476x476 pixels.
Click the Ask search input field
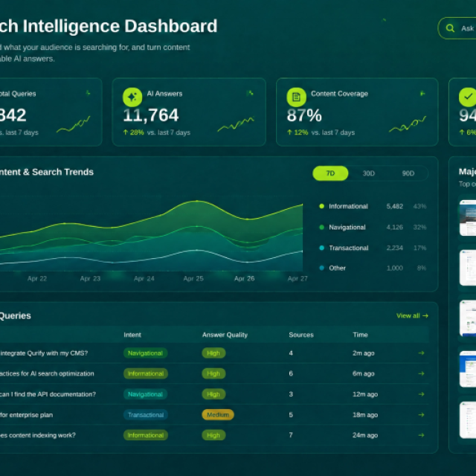click(457, 28)
